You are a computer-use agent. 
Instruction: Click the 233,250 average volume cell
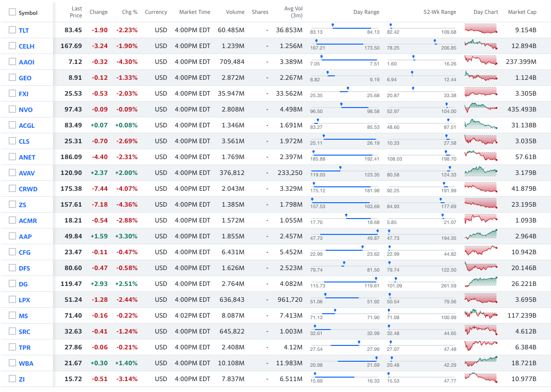[x=290, y=173]
